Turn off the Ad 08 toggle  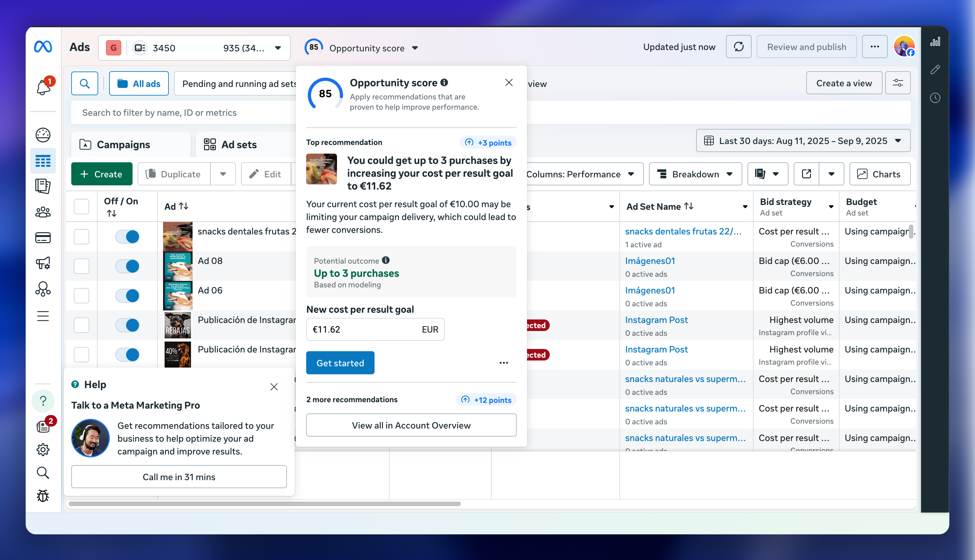[x=127, y=266]
